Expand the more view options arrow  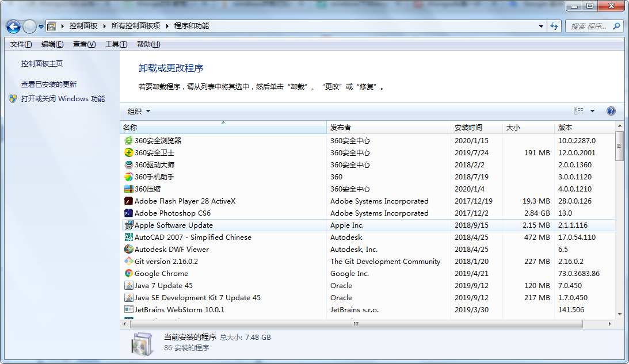(593, 111)
